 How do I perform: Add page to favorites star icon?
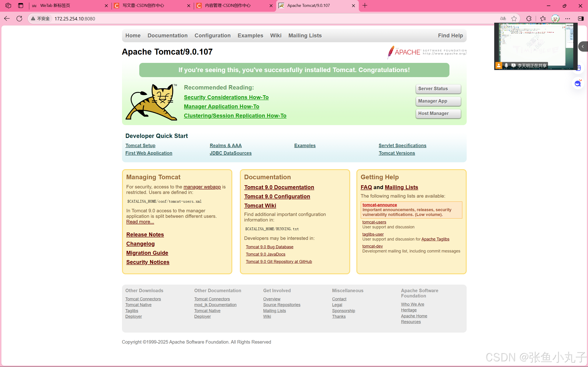click(514, 19)
